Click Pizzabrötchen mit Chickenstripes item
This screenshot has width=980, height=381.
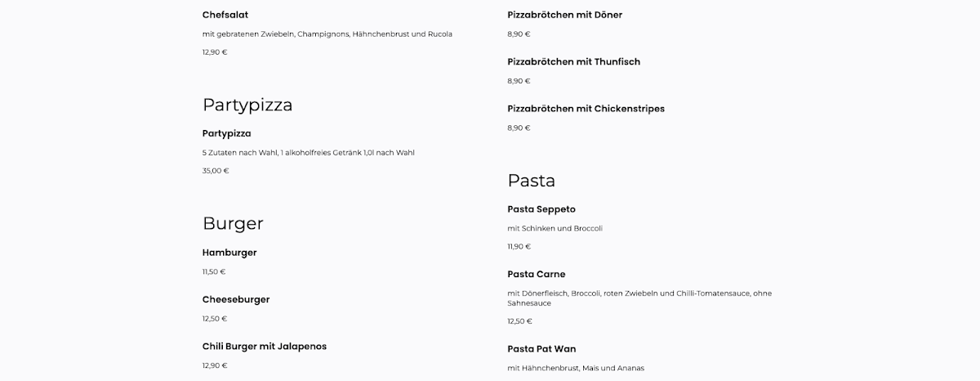pyautogui.click(x=586, y=109)
